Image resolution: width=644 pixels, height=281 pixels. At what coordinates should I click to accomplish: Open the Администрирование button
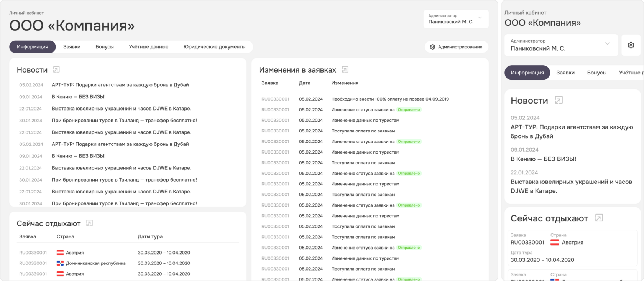tap(456, 47)
